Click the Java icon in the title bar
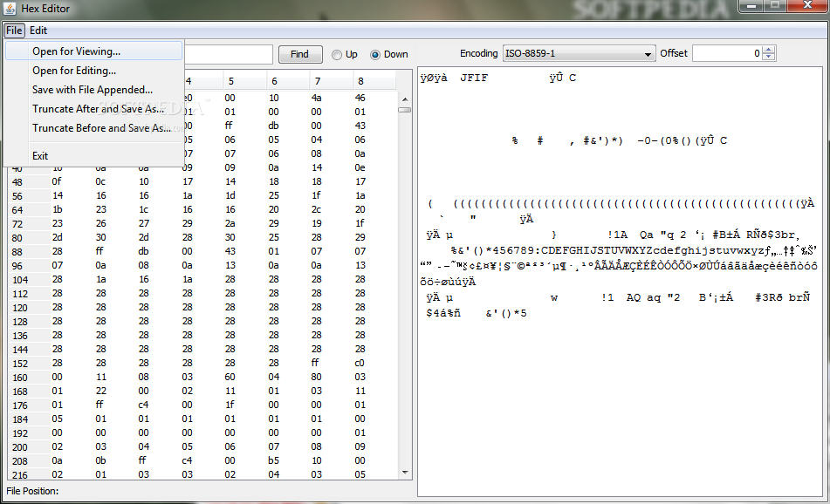 pyautogui.click(x=10, y=8)
